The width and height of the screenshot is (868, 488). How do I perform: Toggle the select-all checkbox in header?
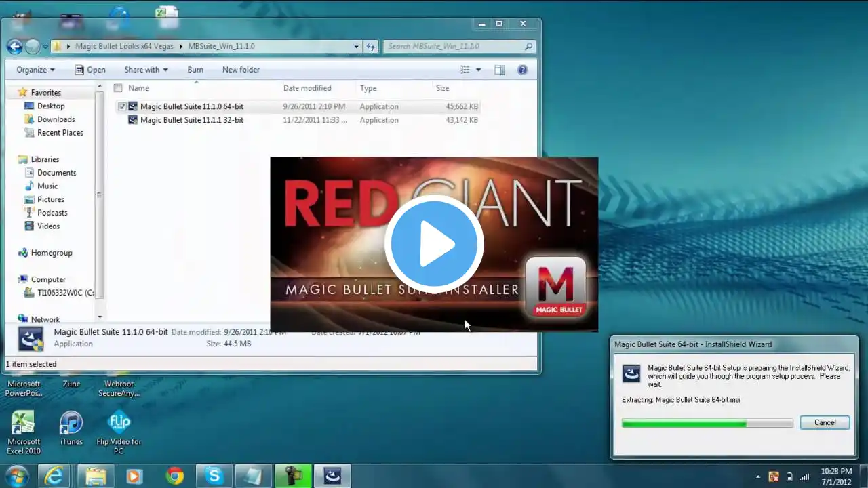pos(118,88)
